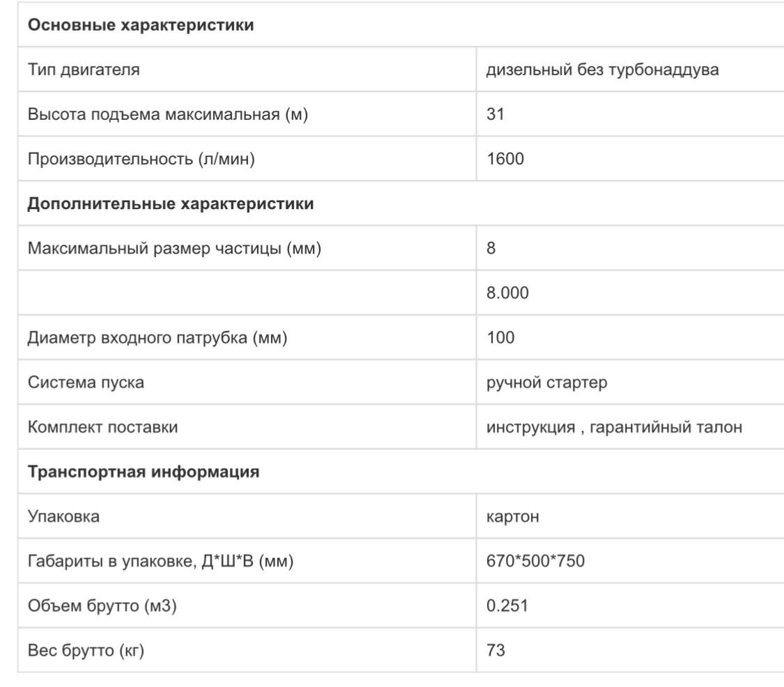Click 'Дополнительные характеристики' section header

pyautogui.click(x=170, y=203)
